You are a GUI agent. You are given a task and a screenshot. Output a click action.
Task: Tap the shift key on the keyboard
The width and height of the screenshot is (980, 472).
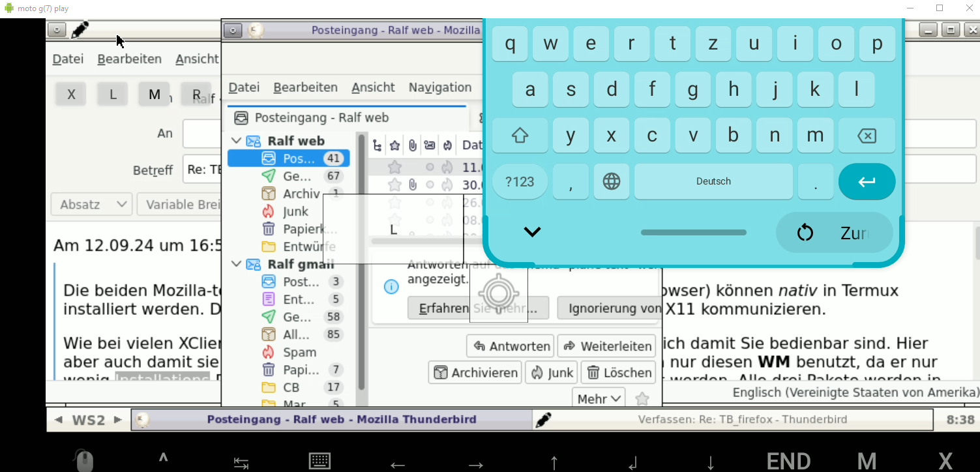tap(520, 136)
